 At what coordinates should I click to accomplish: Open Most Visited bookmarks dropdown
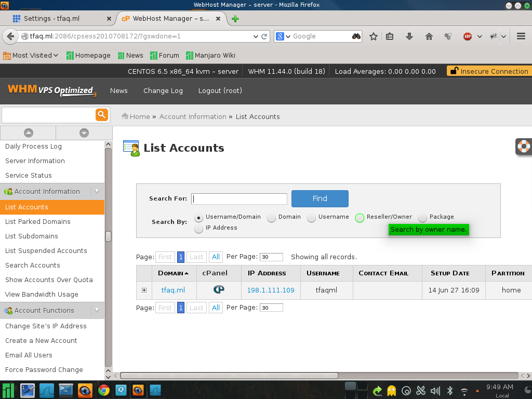point(31,56)
